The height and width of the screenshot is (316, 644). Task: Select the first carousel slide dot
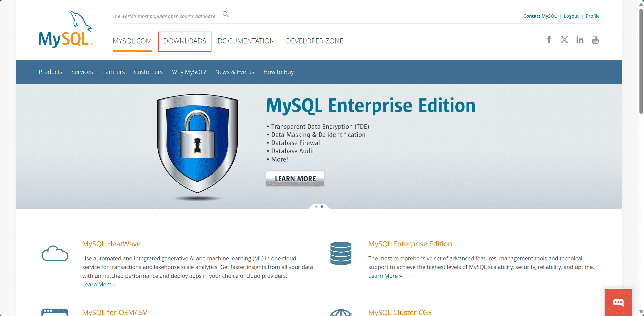click(x=316, y=207)
